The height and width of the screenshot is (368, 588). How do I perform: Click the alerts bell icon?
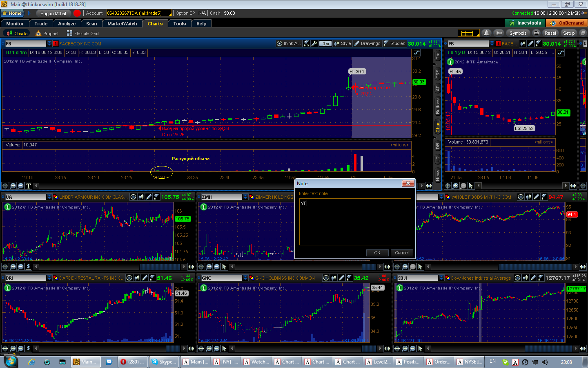point(486,33)
